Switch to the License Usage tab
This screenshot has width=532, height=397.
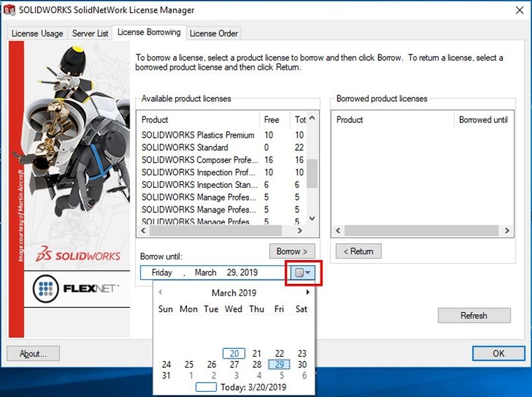coord(37,33)
